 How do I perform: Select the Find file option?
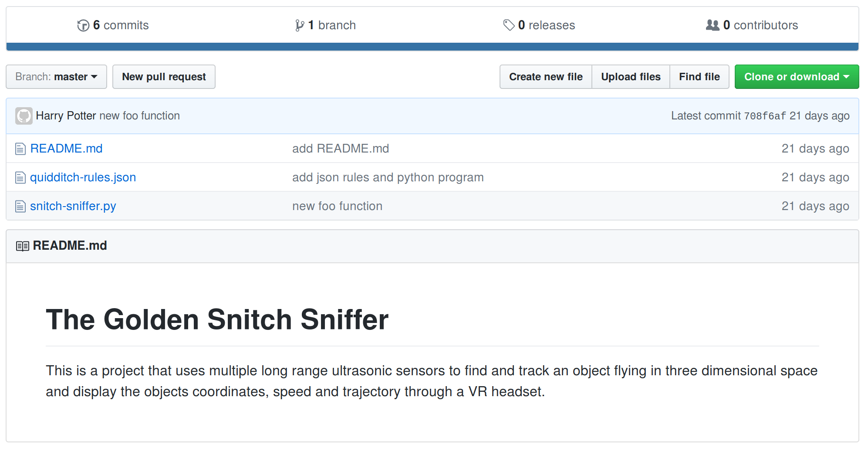point(699,77)
